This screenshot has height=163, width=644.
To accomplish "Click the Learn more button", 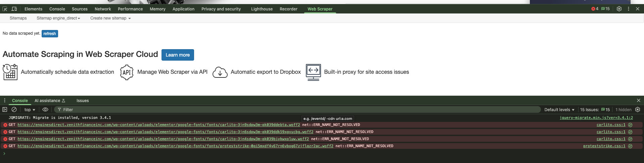I will point(178,55).
